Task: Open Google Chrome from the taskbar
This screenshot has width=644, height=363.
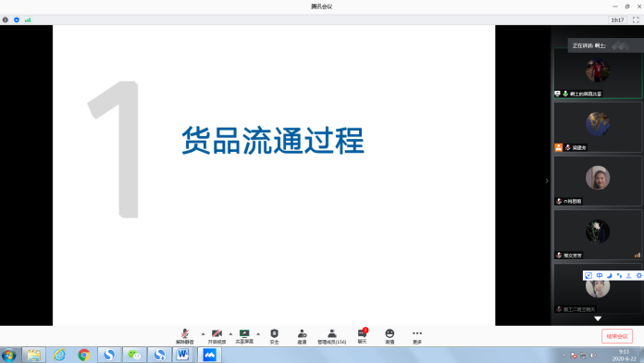Action: point(84,355)
